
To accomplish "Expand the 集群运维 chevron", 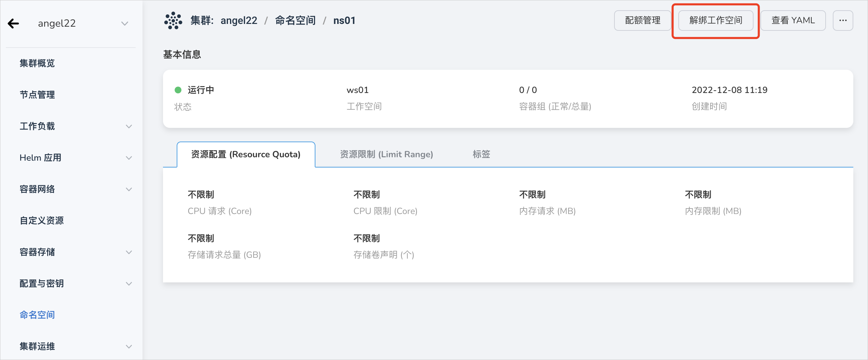I will [129, 347].
